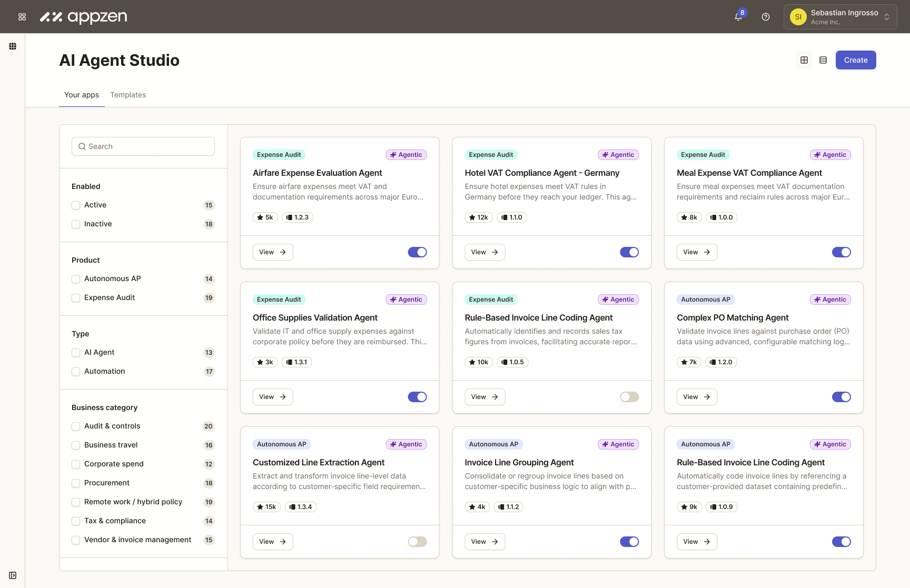The image size is (910, 588).
Task: Click the left rail apps grid icon
Action: click(x=13, y=46)
